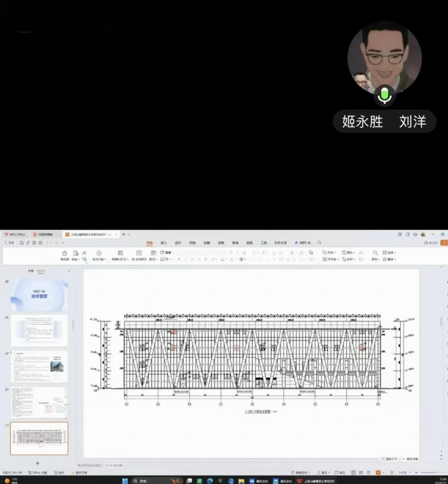The width and height of the screenshot is (448, 484).
Task: Click the Find magnifier icon in ribbon
Action: 375,253
